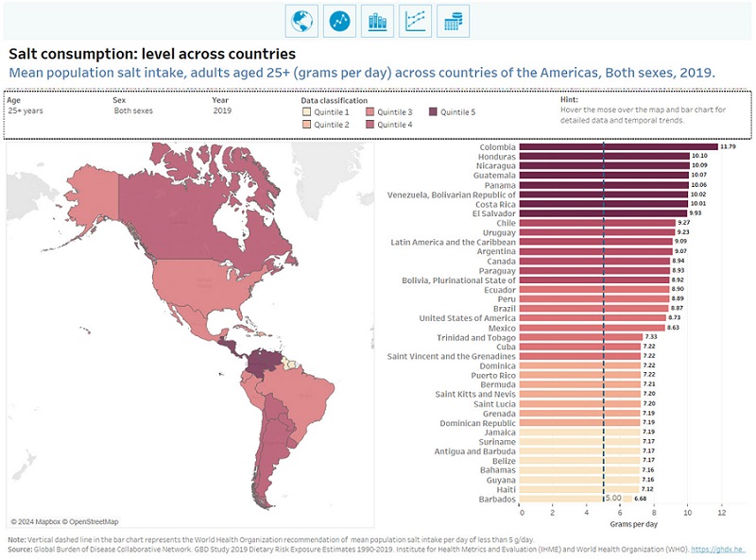This screenshot has width=756, height=560.
Task: Select the Honduras bar
Action: [605, 156]
